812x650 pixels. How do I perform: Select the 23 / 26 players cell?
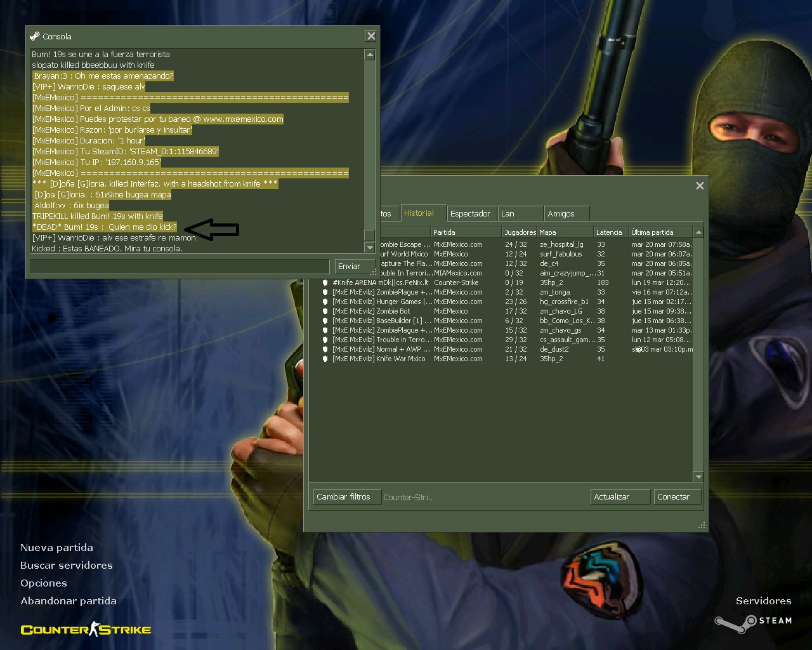click(x=516, y=302)
